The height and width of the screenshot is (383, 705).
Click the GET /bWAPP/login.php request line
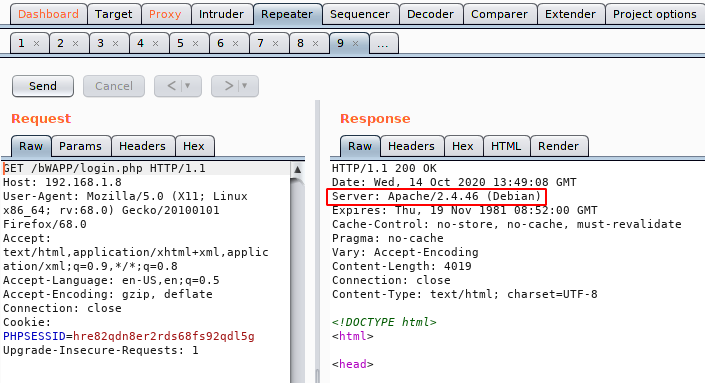click(x=104, y=168)
